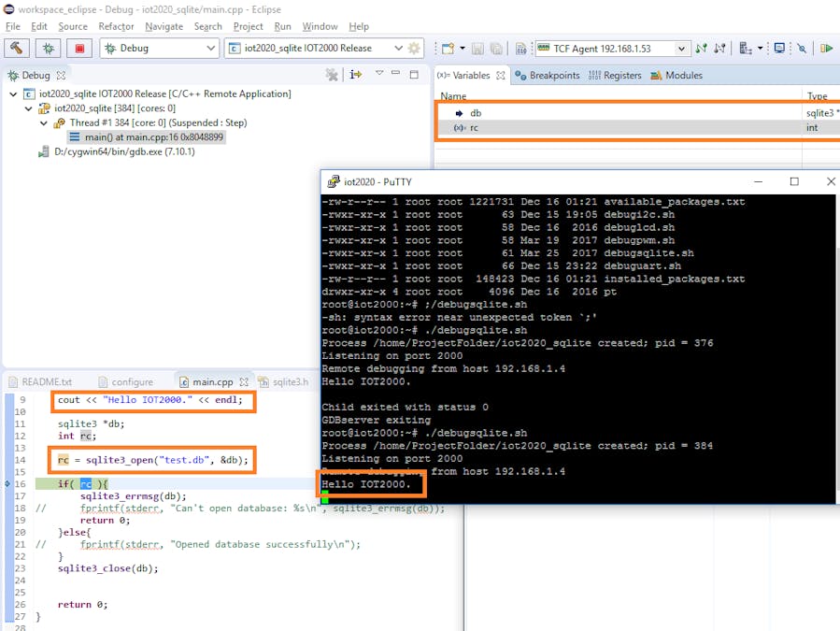
Task: Open the Console display icon near the toolbar right
Action: (x=780, y=46)
